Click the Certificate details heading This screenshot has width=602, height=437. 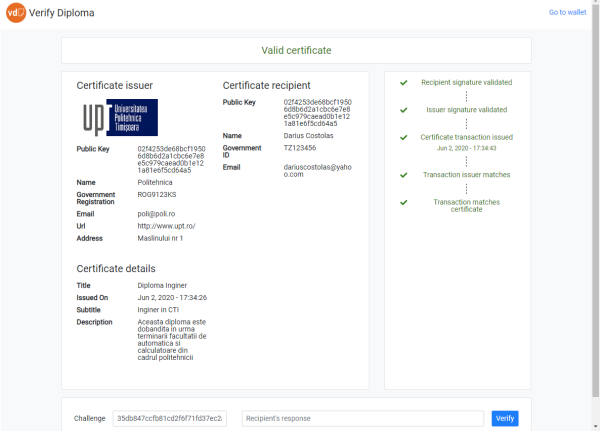click(116, 269)
